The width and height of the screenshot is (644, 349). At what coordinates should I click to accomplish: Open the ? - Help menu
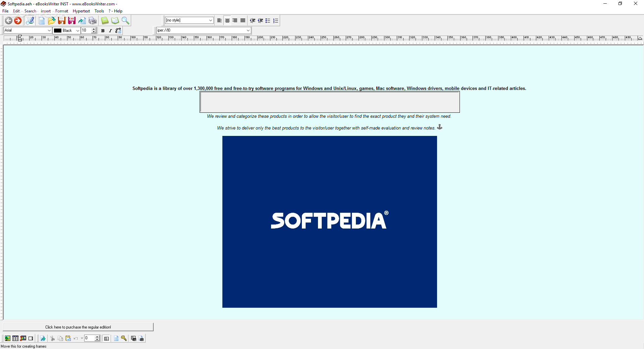[115, 11]
